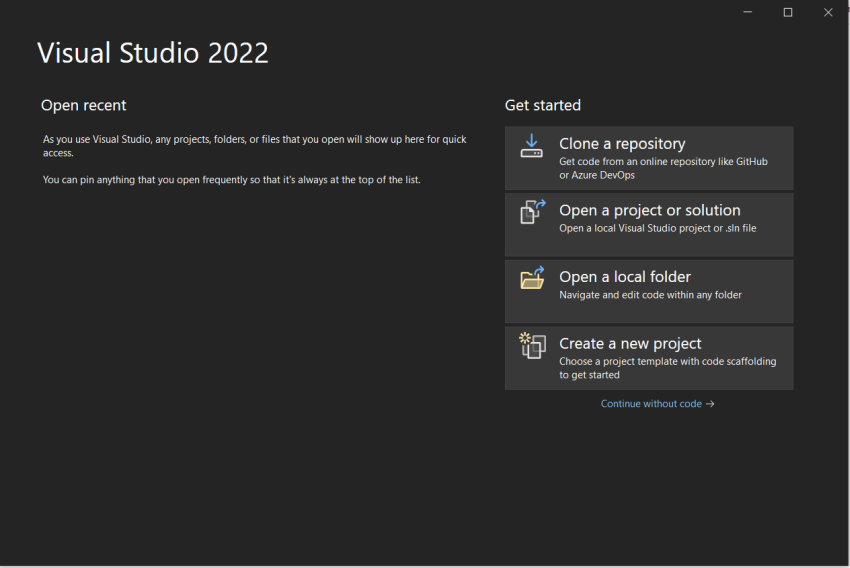Click the 'Get code from an online repository' description

[663, 168]
